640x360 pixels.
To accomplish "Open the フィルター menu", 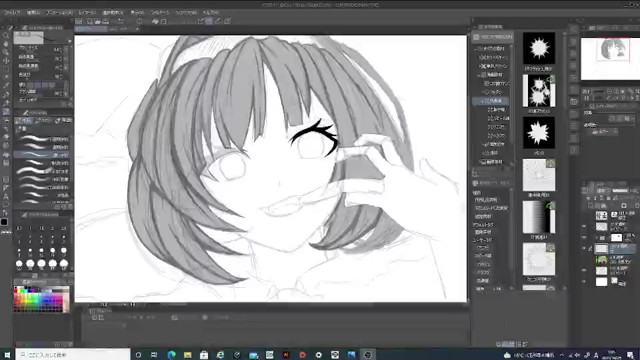I will [160, 13].
